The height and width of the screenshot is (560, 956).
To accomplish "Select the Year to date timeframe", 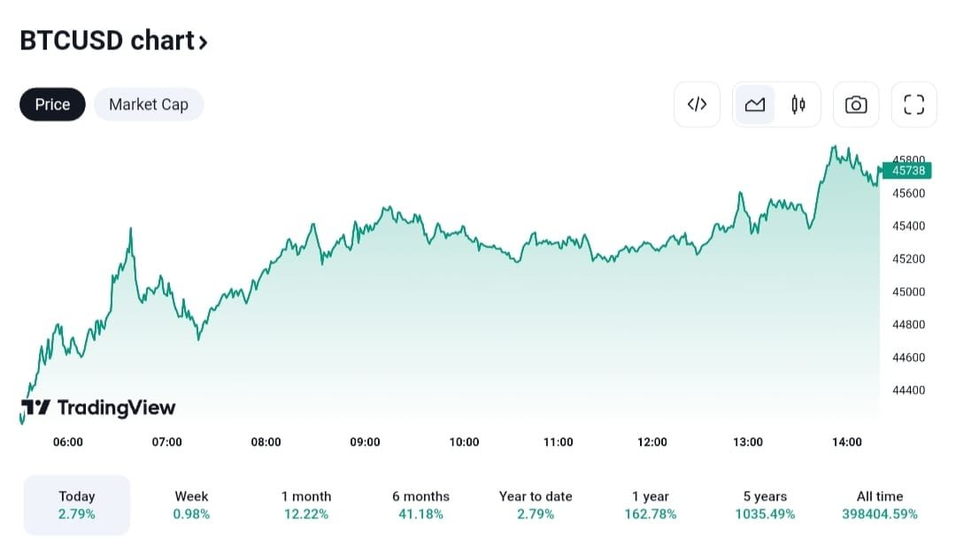I will [x=535, y=504].
